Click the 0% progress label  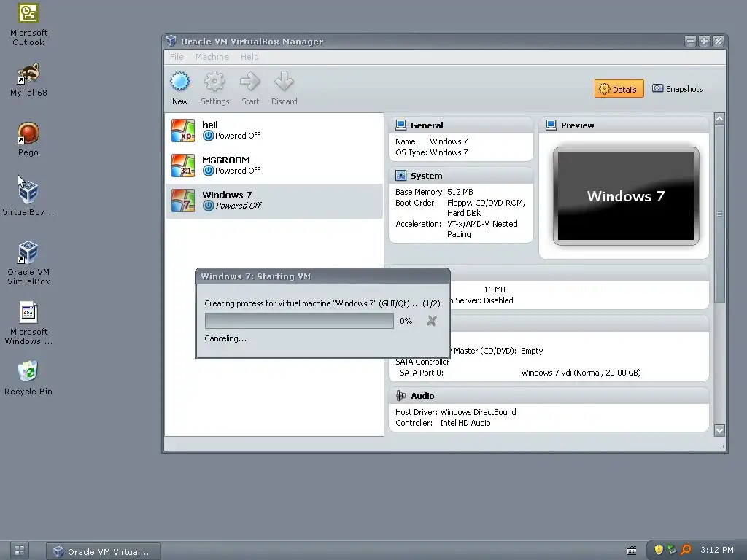coord(406,321)
